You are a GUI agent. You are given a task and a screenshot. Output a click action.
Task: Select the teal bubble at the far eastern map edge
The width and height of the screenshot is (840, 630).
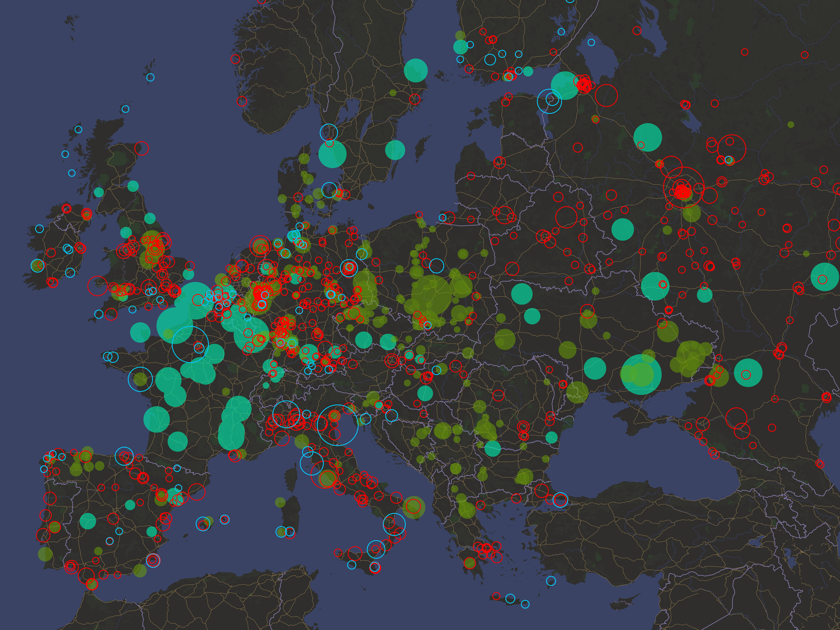[x=825, y=277]
